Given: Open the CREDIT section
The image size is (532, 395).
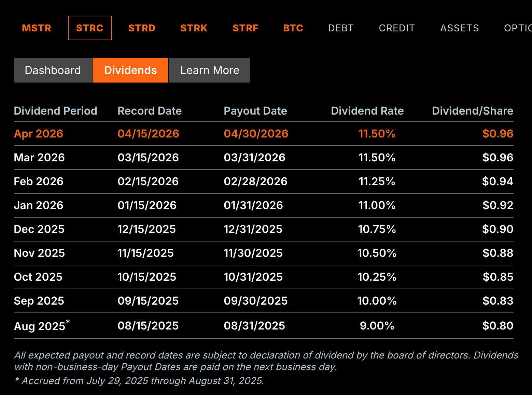Looking at the screenshot, I should (x=397, y=28).
